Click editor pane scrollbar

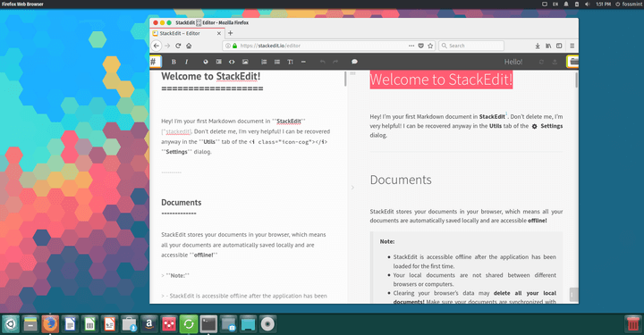pyautogui.click(x=345, y=79)
